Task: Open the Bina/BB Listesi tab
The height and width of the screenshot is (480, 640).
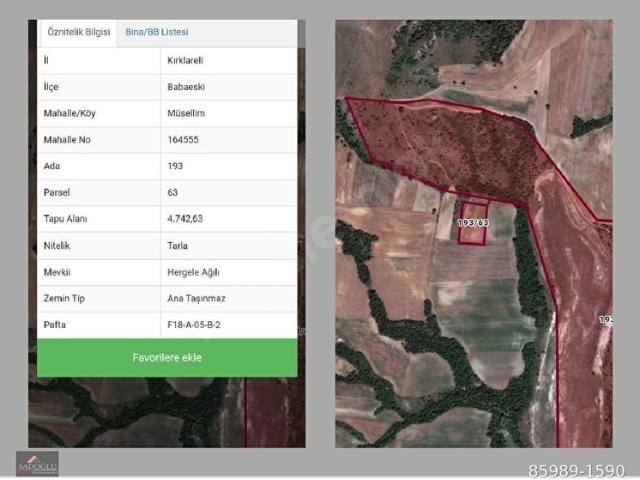Action: pyautogui.click(x=157, y=32)
